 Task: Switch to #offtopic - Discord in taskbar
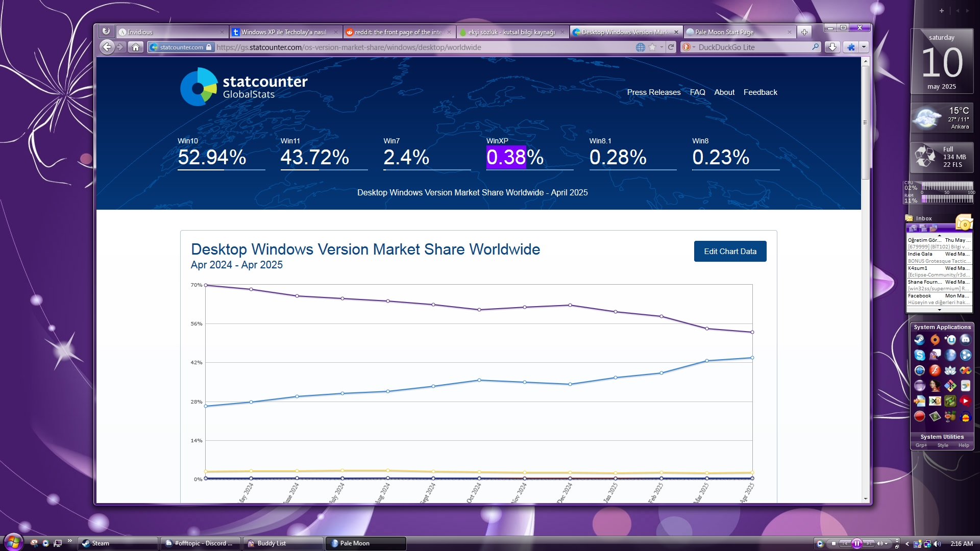201,543
